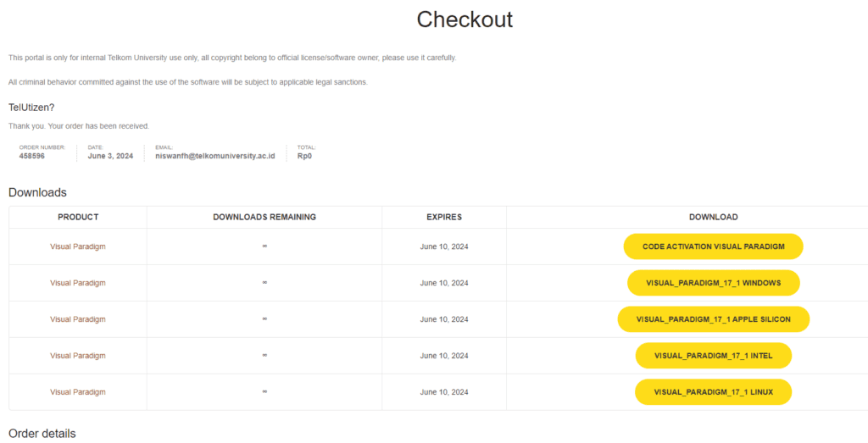The height and width of the screenshot is (443, 868).
Task: Download the Visual_Paradigm_17_1 Intel build
Action: pyautogui.click(x=713, y=356)
